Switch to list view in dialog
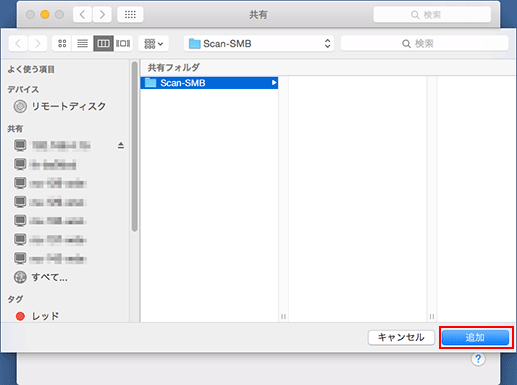Image resolution: width=517 pixels, height=385 pixels. click(82, 43)
